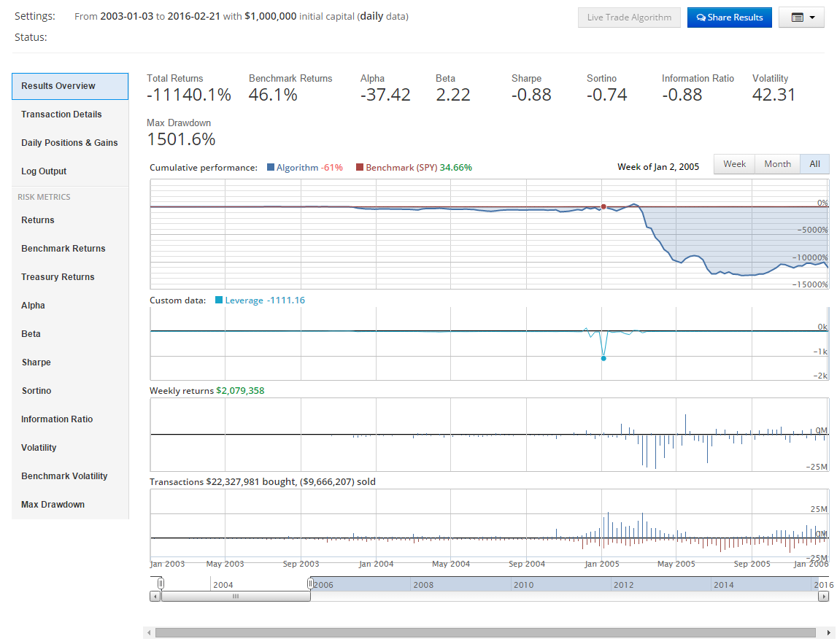Click the Share Results button
Image resolution: width=837 pixels, height=644 pixels.
pyautogui.click(x=729, y=18)
